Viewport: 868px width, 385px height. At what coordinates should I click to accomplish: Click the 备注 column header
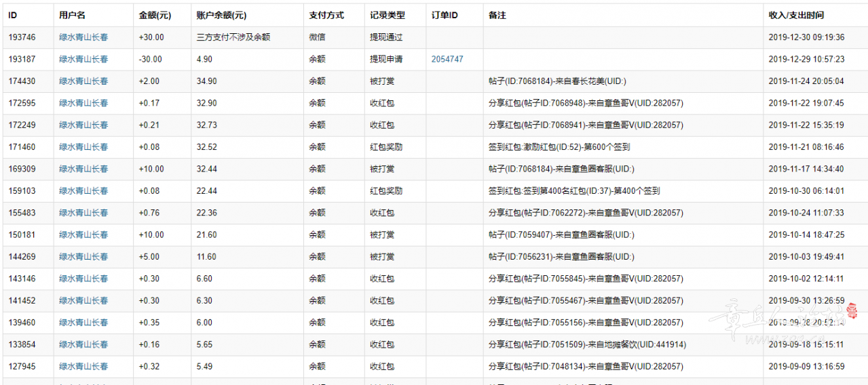tap(497, 15)
